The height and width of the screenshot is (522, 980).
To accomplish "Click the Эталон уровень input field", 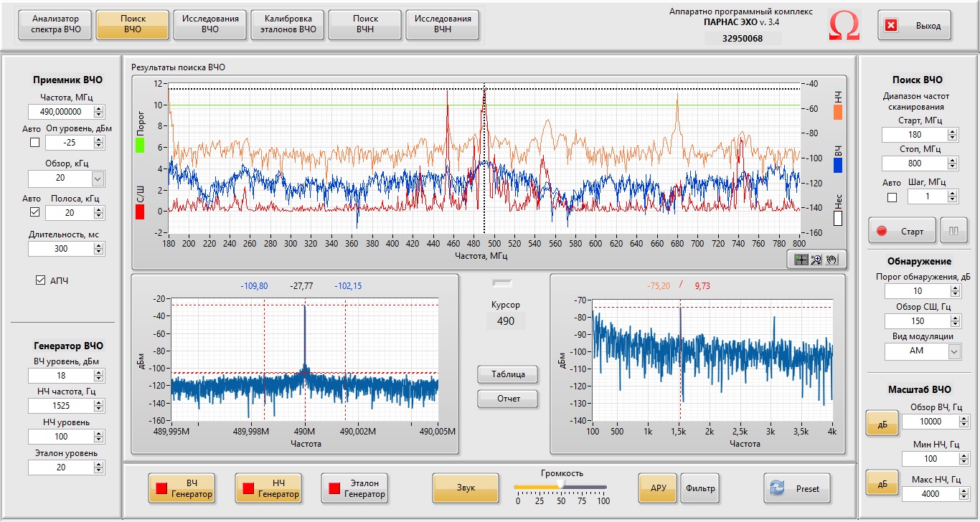I will pyautogui.click(x=61, y=468).
